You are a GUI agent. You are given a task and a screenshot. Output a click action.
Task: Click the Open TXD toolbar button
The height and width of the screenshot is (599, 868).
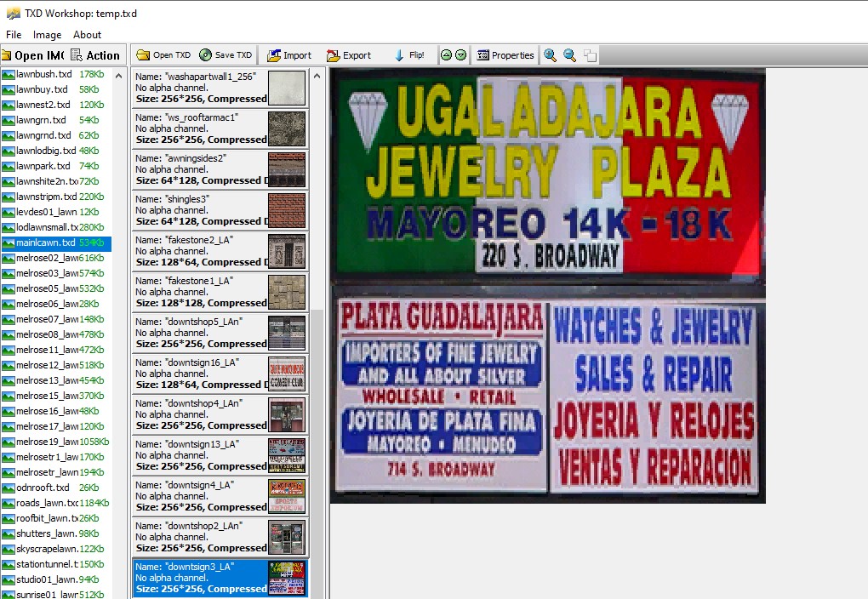click(163, 54)
